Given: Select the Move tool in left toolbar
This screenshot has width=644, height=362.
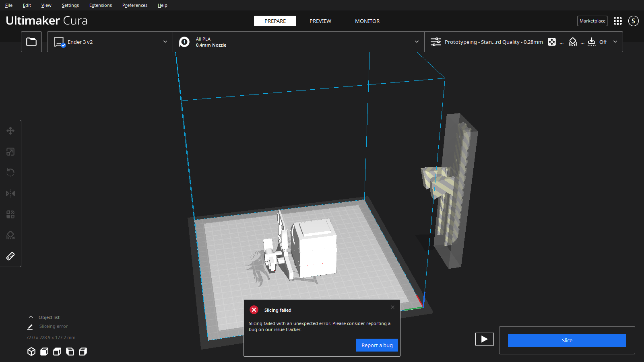Looking at the screenshot, I should pyautogui.click(x=10, y=131).
